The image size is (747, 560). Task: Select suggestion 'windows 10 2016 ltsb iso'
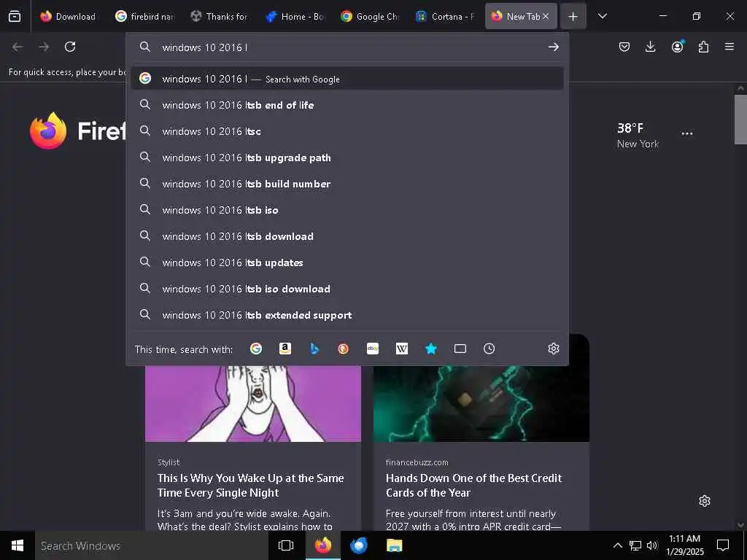[347, 209]
